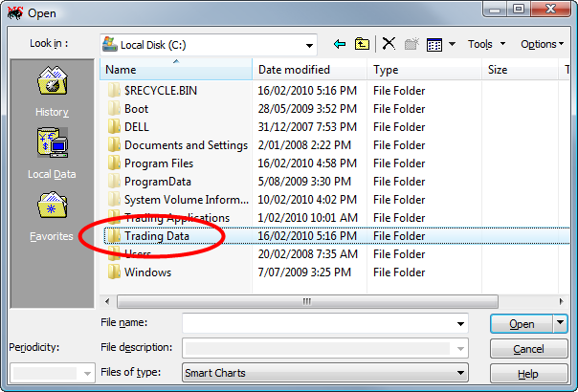Click the Delete (X) toolbar icon

(389, 44)
